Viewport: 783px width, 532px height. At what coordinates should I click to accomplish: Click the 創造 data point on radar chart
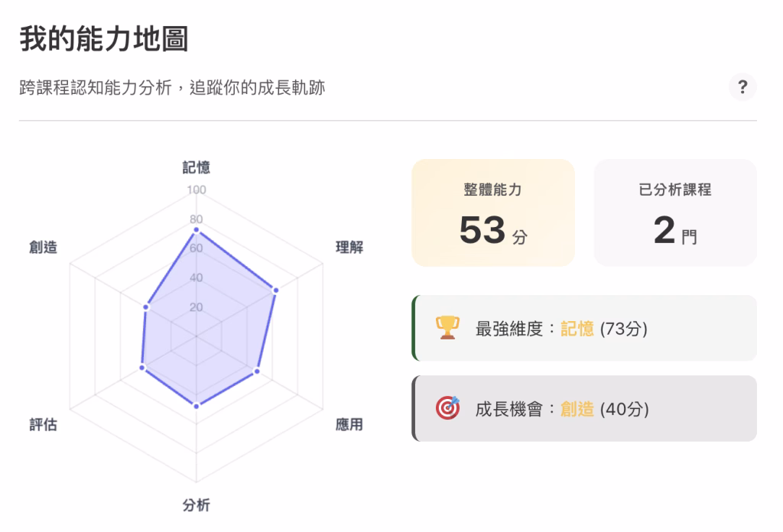pyautogui.click(x=146, y=307)
